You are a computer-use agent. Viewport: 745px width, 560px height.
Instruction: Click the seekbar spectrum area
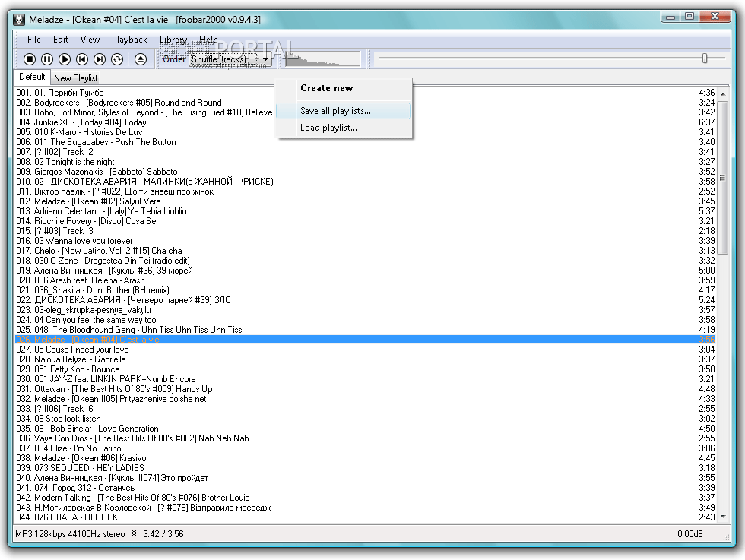tap(322, 59)
